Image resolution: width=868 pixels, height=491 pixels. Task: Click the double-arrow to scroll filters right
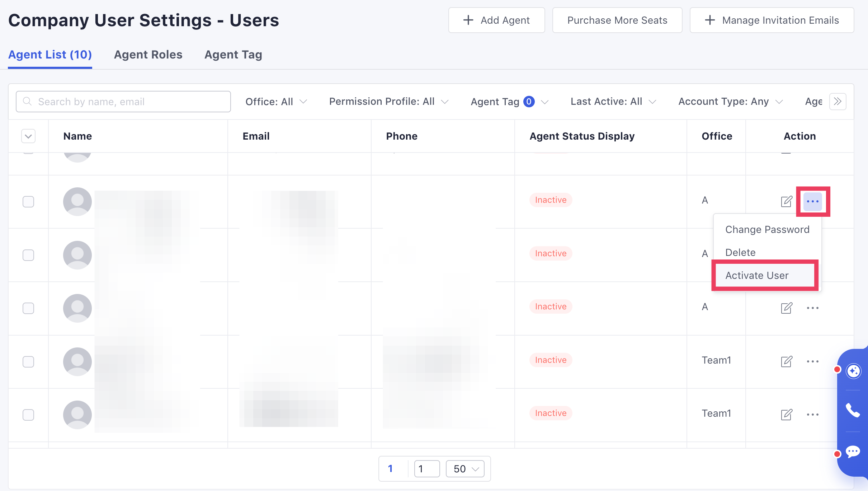(838, 102)
